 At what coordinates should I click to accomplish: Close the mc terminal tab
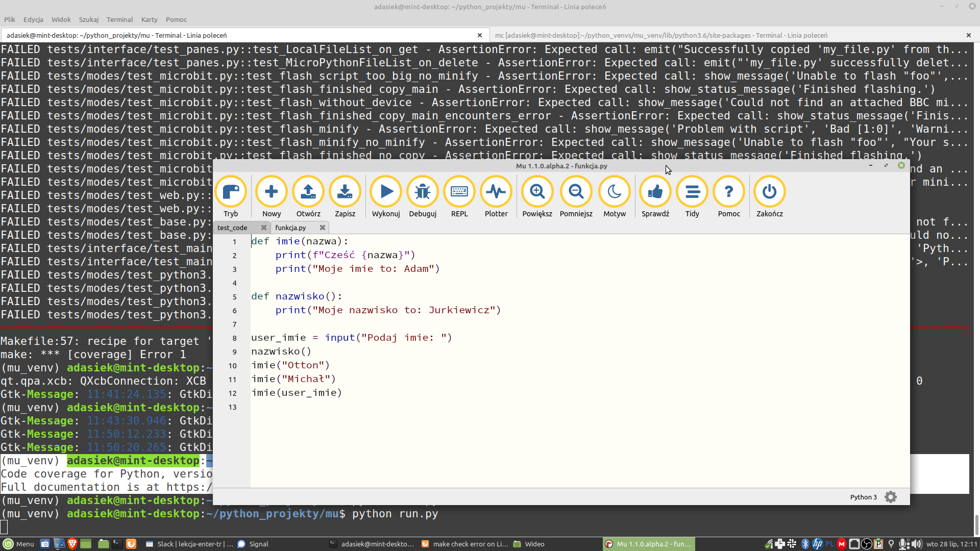pyautogui.click(x=969, y=35)
